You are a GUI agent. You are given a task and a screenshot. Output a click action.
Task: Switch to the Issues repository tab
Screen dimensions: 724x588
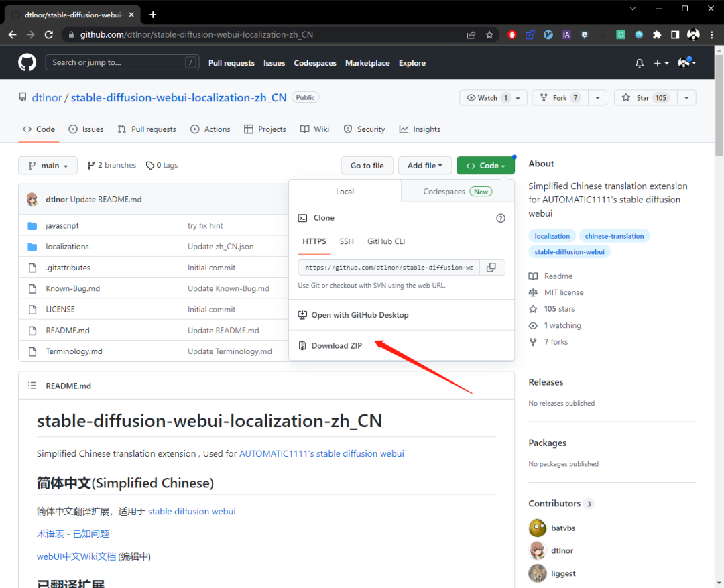(86, 129)
